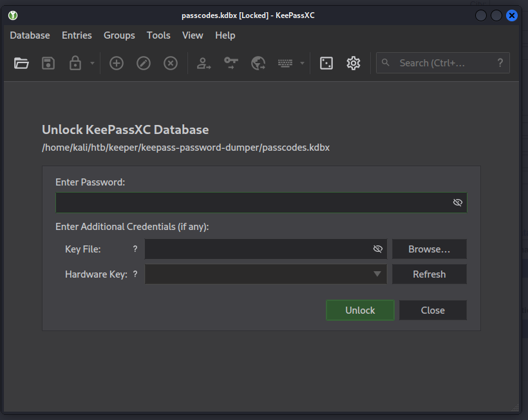Click the Add New Entry plus icon
Image resolution: width=528 pixels, height=420 pixels.
[x=117, y=63]
